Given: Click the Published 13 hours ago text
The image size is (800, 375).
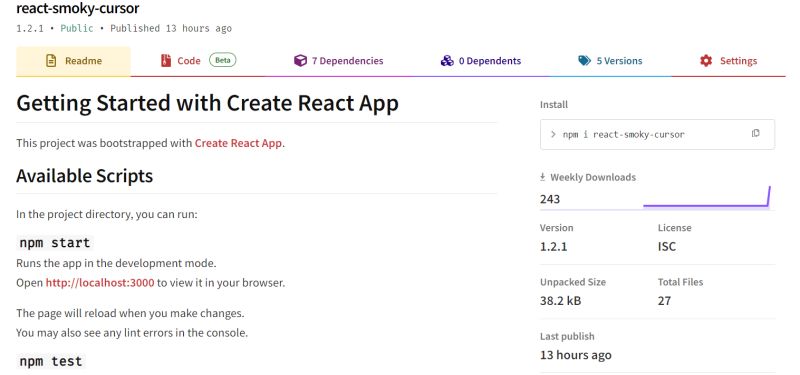Looking at the screenshot, I should [x=171, y=29].
